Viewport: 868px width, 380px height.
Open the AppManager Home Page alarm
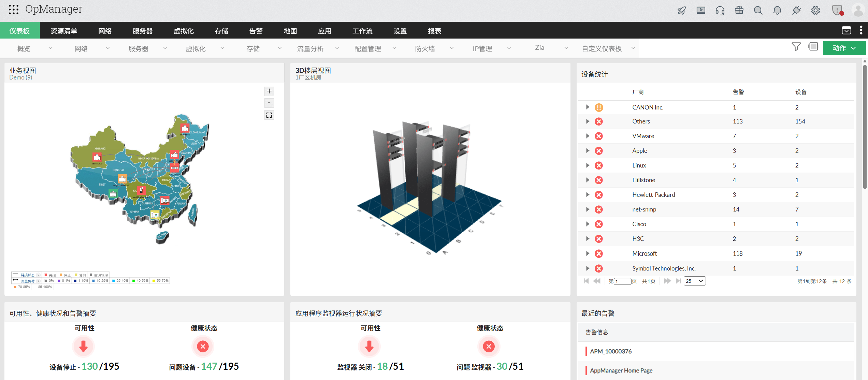click(621, 370)
